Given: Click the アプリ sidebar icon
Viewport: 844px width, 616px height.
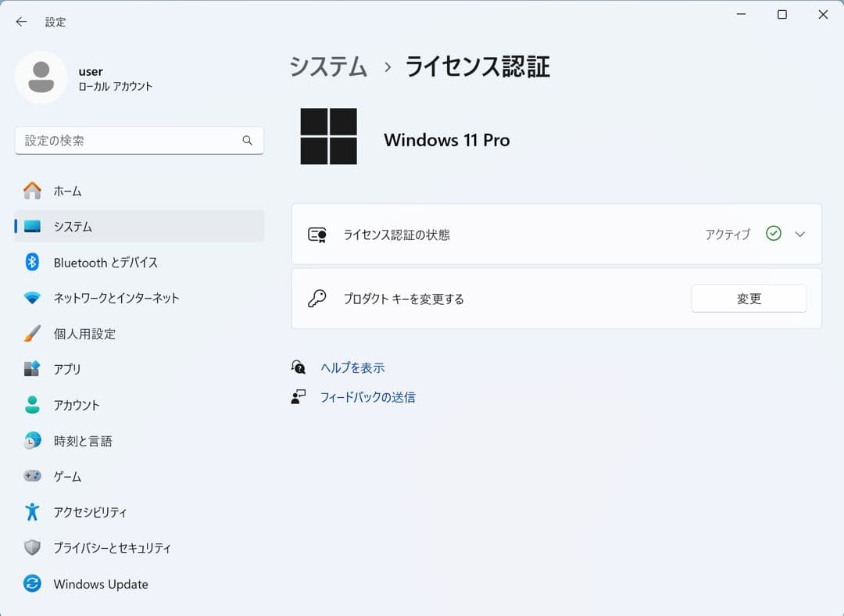Looking at the screenshot, I should pyautogui.click(x=31, y=369).
